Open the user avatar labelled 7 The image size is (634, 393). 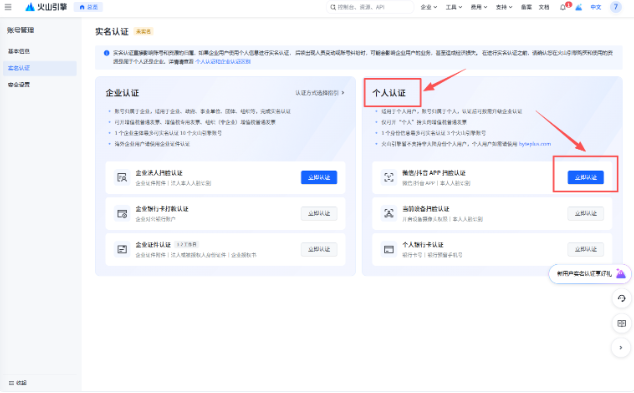pyautogui.click(x=615, y=7)
